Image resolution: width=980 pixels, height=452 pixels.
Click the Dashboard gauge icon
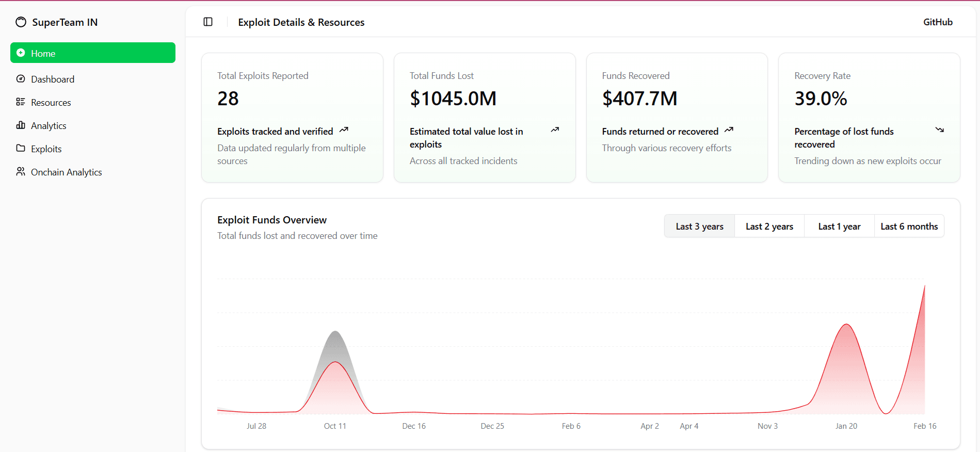(x=21, y=79)
